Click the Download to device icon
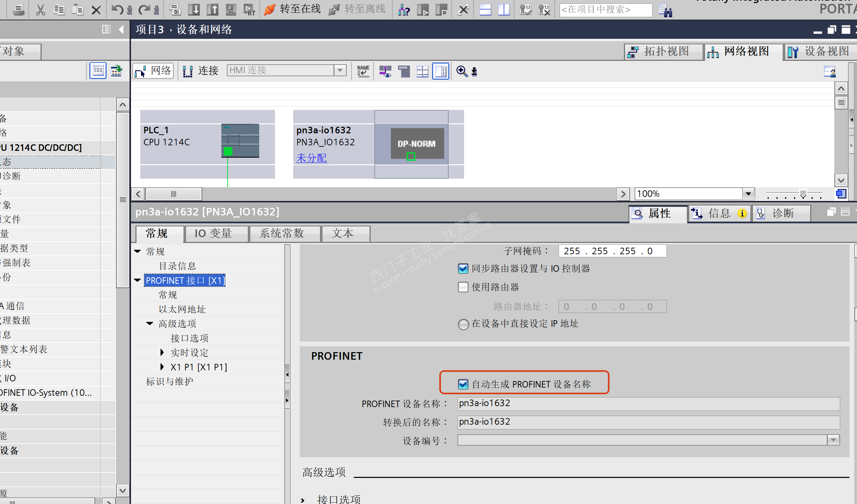Viewport: 857px width, 504px height. tap(194, 10)
